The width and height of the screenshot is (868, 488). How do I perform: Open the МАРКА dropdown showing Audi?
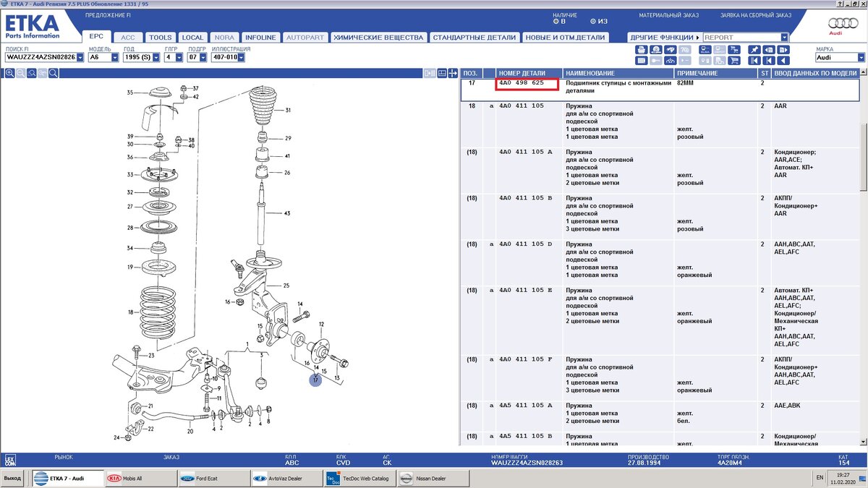860,57
